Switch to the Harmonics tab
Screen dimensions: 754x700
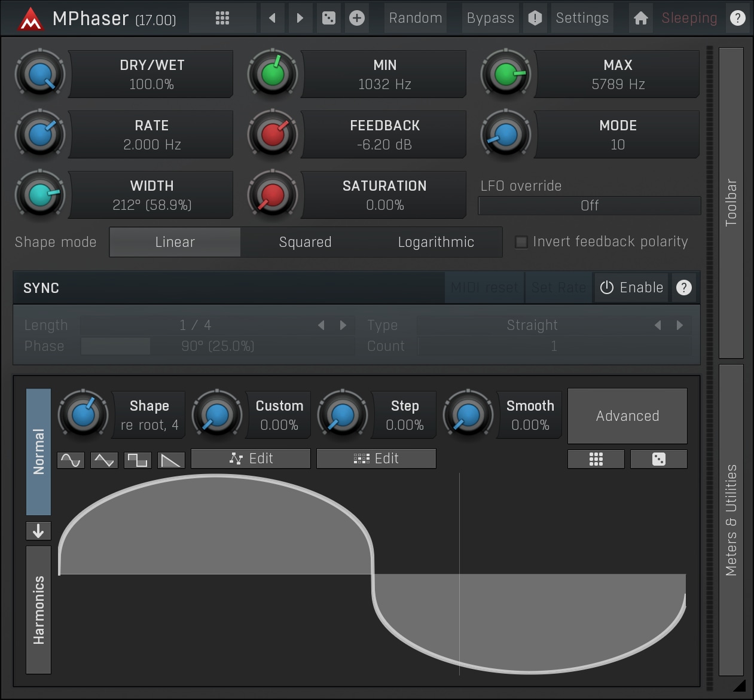tap(39, 610)
